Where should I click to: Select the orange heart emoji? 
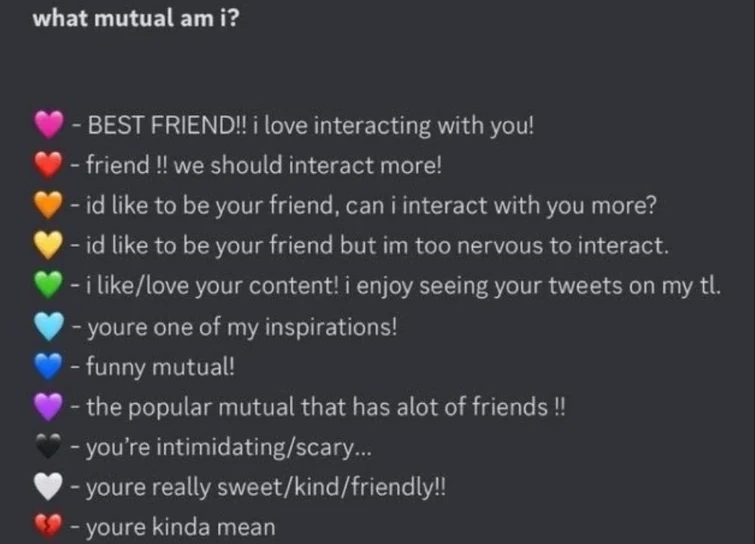coord(49,205)
